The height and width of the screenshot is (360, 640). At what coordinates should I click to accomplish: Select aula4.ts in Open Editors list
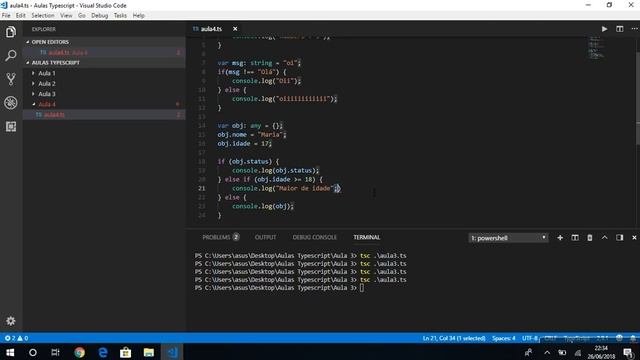pyautogui.click(x=104, y=53)
